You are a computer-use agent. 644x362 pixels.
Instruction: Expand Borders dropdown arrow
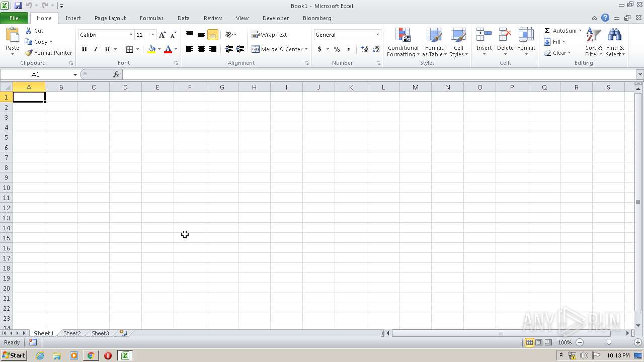(x=137, y=49)
